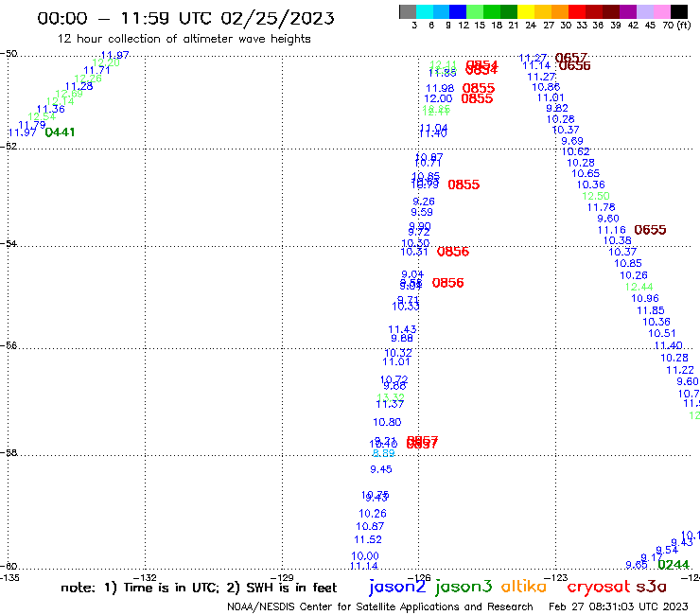
Task: Click the gray swatch in the wave-height legend
Action: click(x=408, y=11)
